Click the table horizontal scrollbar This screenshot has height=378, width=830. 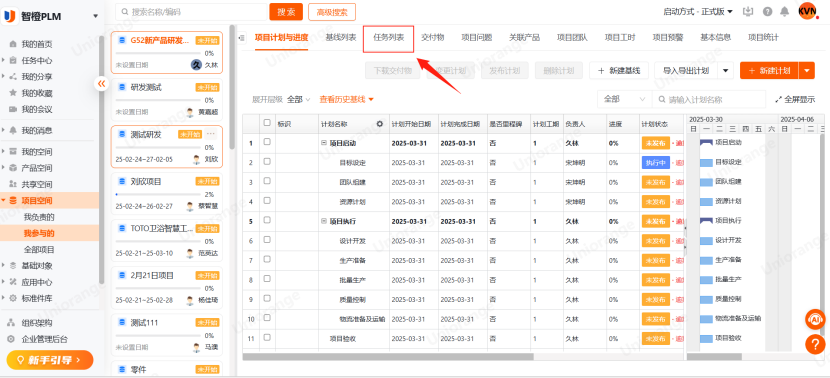click(x=389, y=357)
